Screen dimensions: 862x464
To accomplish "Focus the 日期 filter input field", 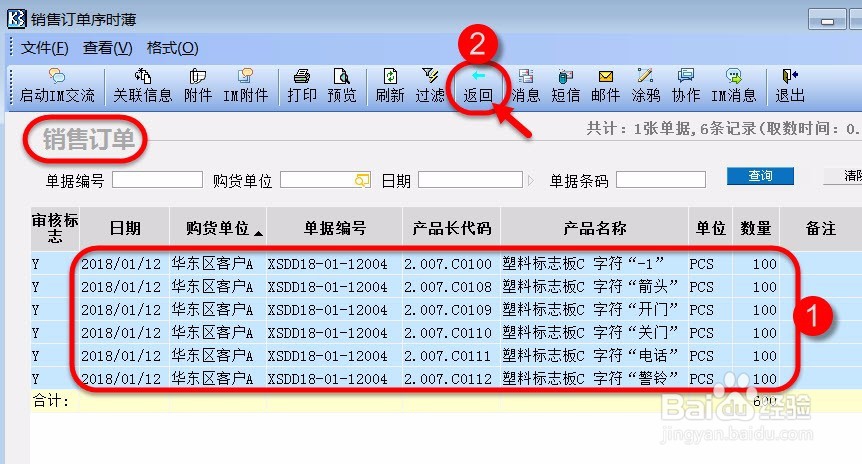I will point(470,180).
